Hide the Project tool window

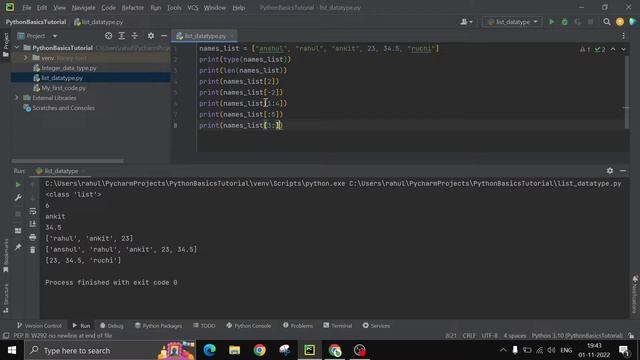tap(164, 36)
